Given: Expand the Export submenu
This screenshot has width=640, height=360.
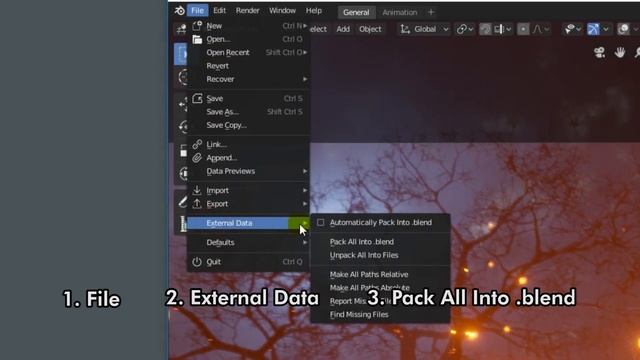Looking at the screenshot, I should pos(248,204).
